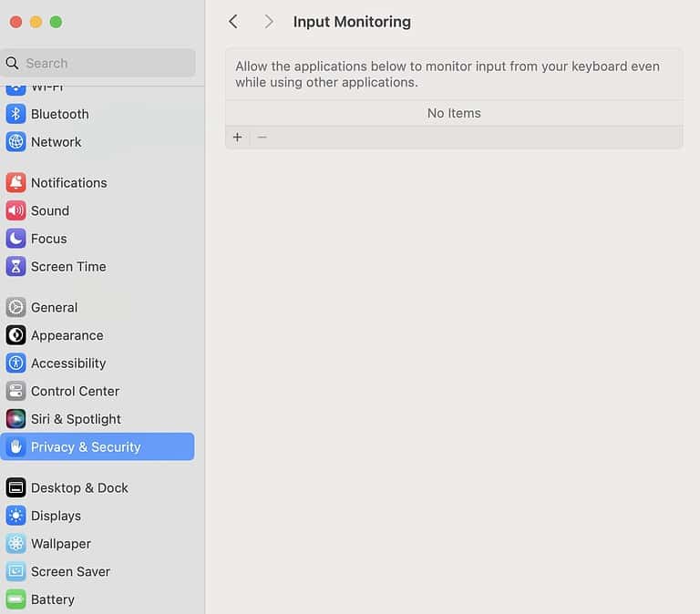
Task: Click the Siri & Spotlight icon
Action: [15, 419]
